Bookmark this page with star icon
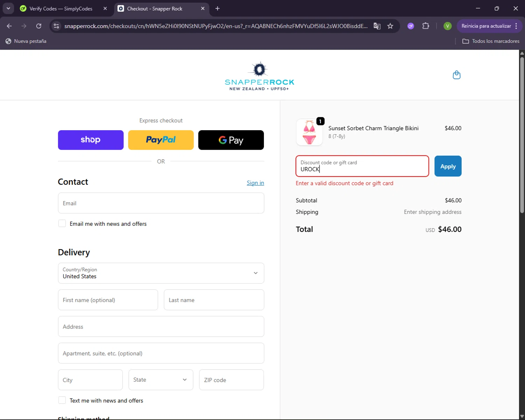This screenshot has height=420, width=525. 390,26
